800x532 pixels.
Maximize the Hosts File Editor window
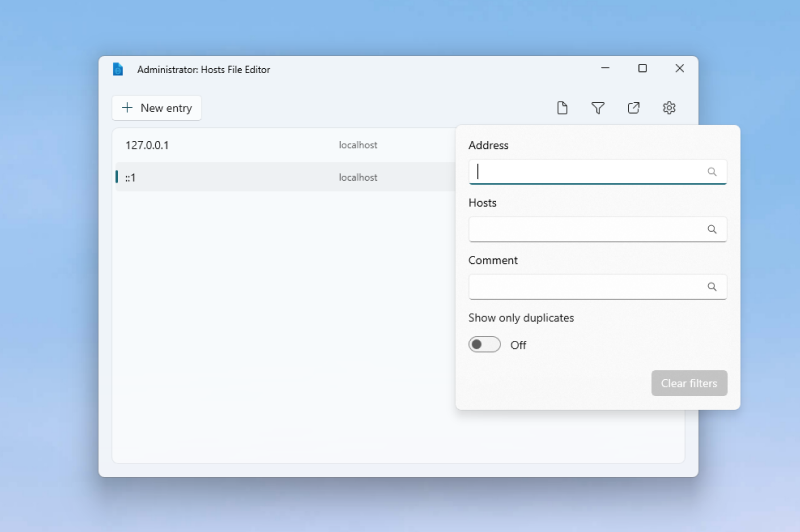642,69
